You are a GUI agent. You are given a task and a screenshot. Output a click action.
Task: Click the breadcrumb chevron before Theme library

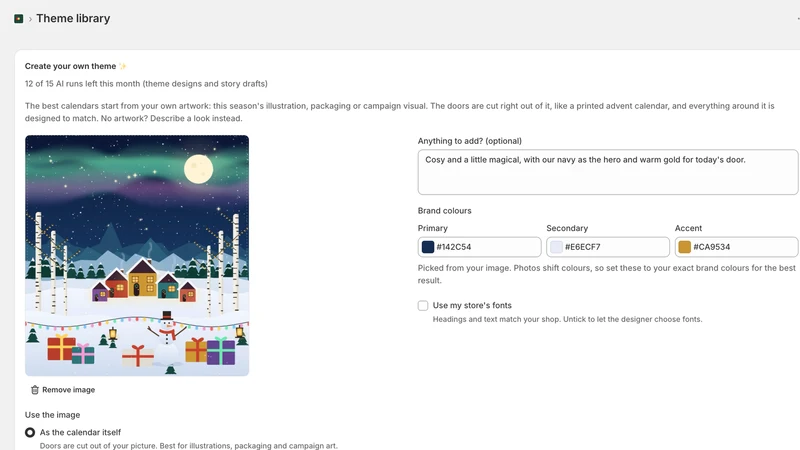point(30,19)
